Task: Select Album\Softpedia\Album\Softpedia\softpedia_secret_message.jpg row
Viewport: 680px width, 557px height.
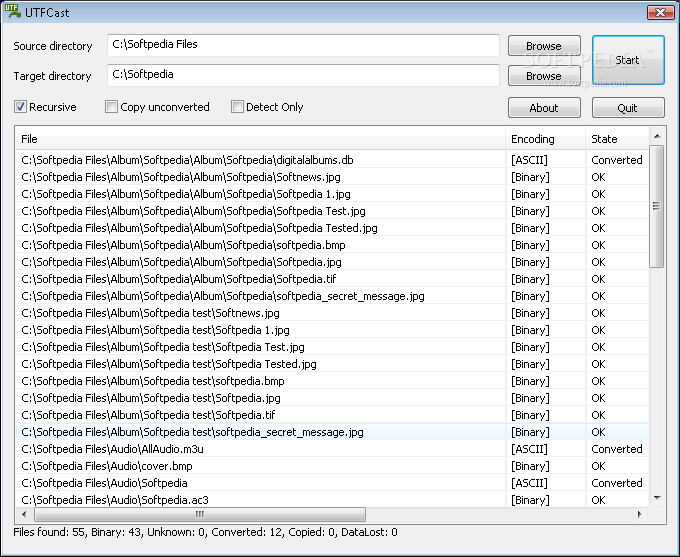Action: [332, 296]
